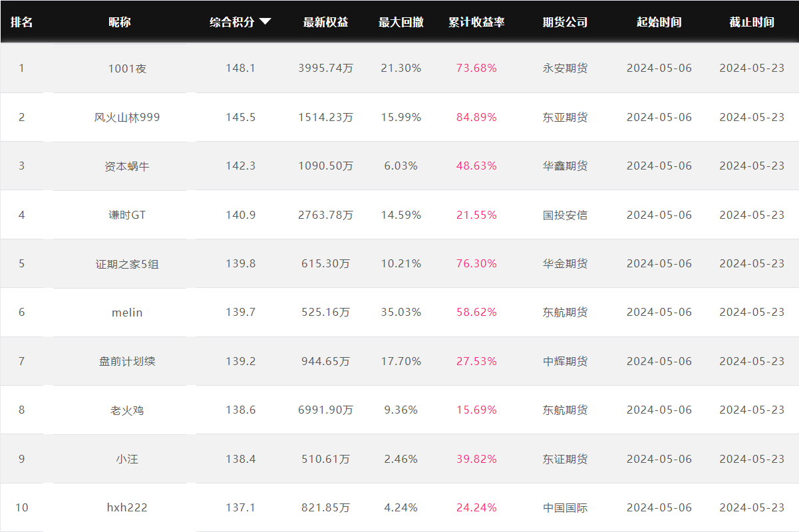
Task: Click rank number 5
Action: coord(21,263)
